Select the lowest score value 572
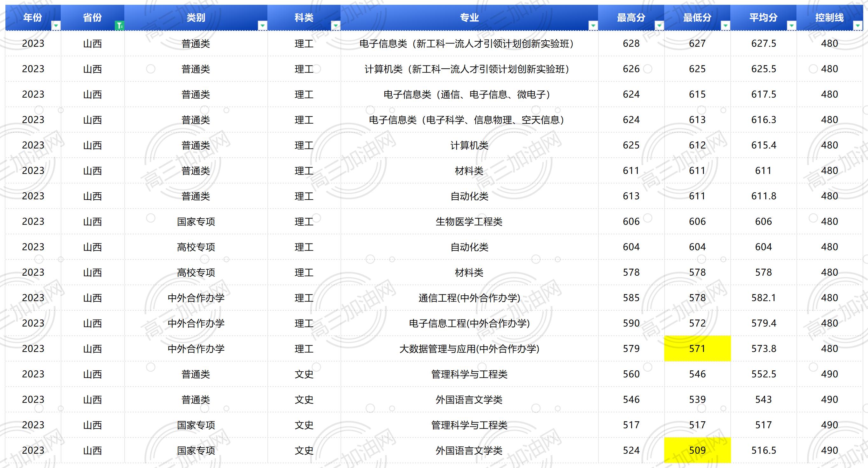Viewport: 868px width, 468px height. (697, 323)
